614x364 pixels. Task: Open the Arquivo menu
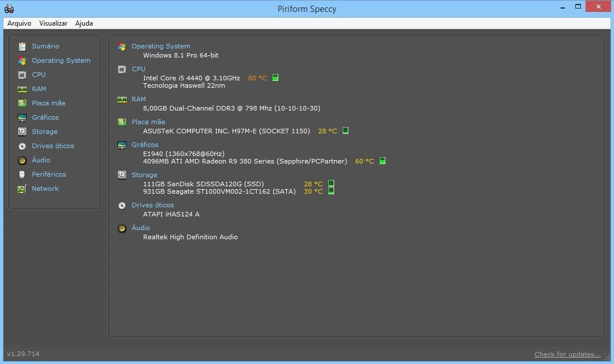pos(19,23)
